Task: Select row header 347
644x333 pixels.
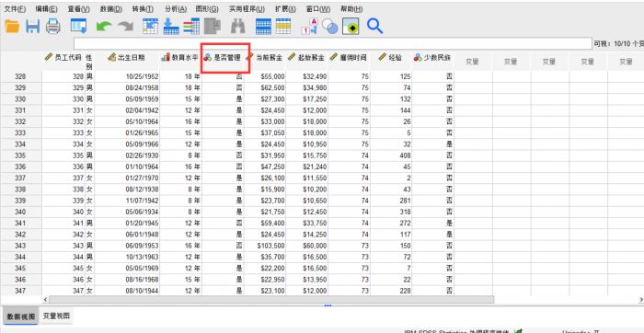Action: click(20, 291)
